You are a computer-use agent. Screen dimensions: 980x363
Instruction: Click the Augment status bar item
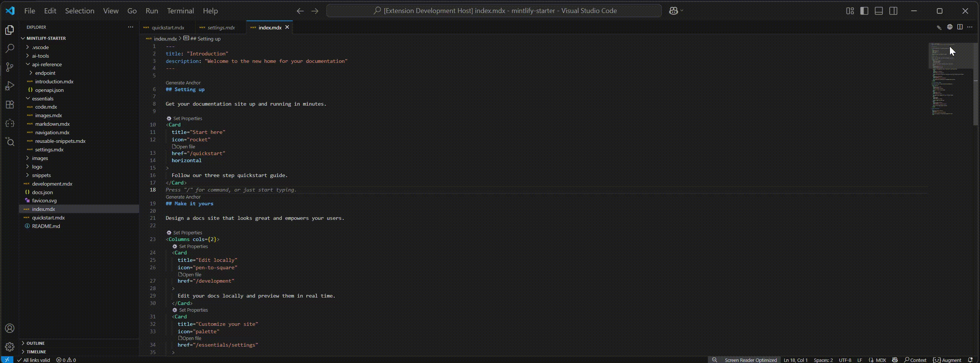[947, 360]
